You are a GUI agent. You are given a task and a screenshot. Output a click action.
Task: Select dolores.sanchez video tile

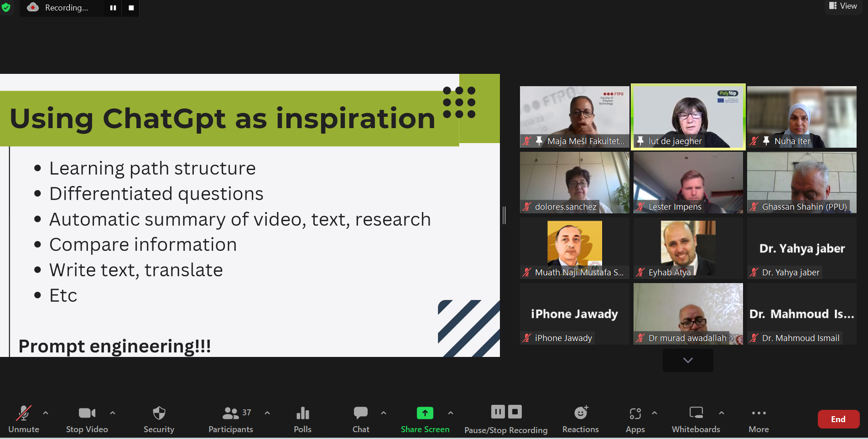[575, 182]
